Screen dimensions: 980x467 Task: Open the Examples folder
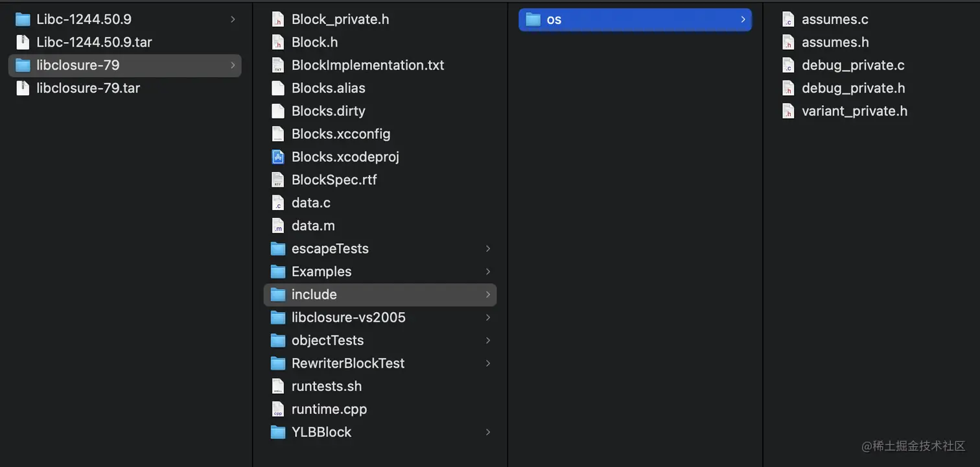[x=321, y=272]
